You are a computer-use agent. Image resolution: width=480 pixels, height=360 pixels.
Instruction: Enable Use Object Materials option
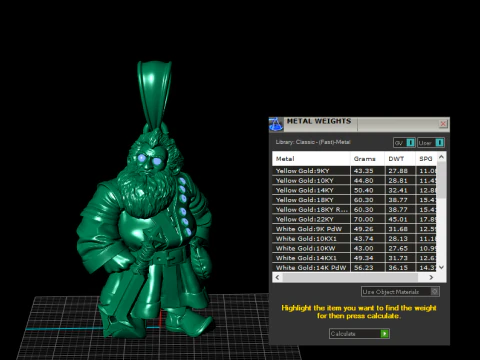(x=400, y=292)
